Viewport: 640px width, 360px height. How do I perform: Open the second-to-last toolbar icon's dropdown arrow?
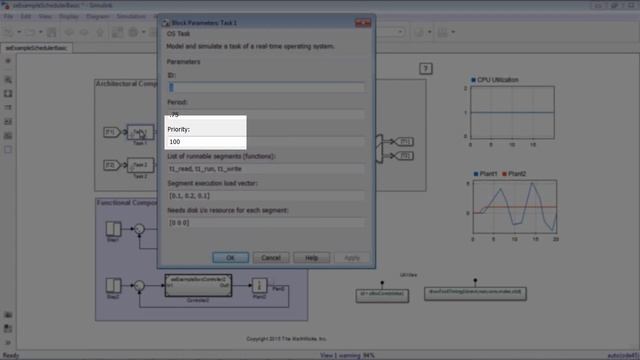tap(429, 32)
